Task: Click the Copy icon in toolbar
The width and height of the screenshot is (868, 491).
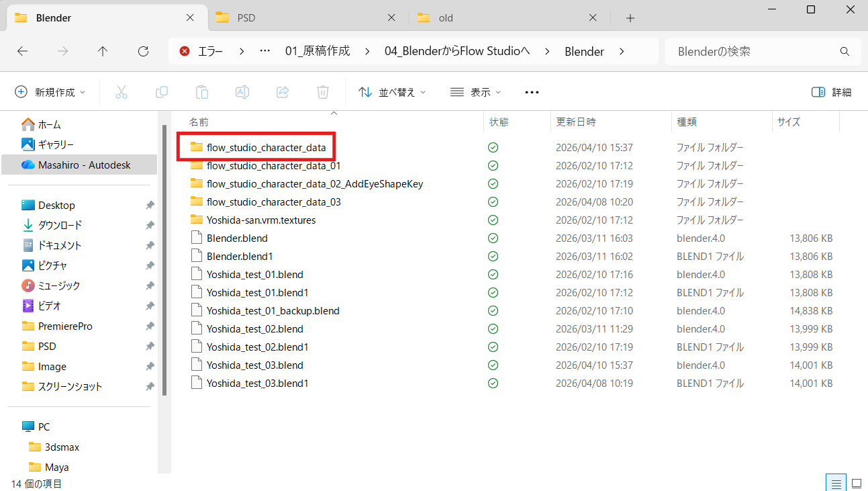Action: (162, 92)
